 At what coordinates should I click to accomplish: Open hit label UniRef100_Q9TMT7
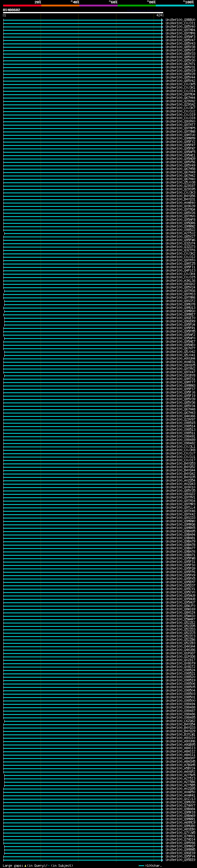pos(180,125)
